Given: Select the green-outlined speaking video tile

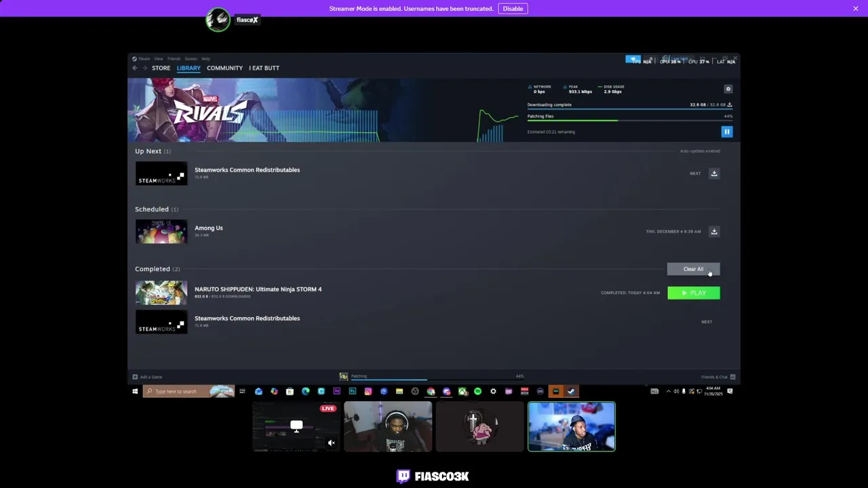Looking at the screenshot, I should coord(572,426).
